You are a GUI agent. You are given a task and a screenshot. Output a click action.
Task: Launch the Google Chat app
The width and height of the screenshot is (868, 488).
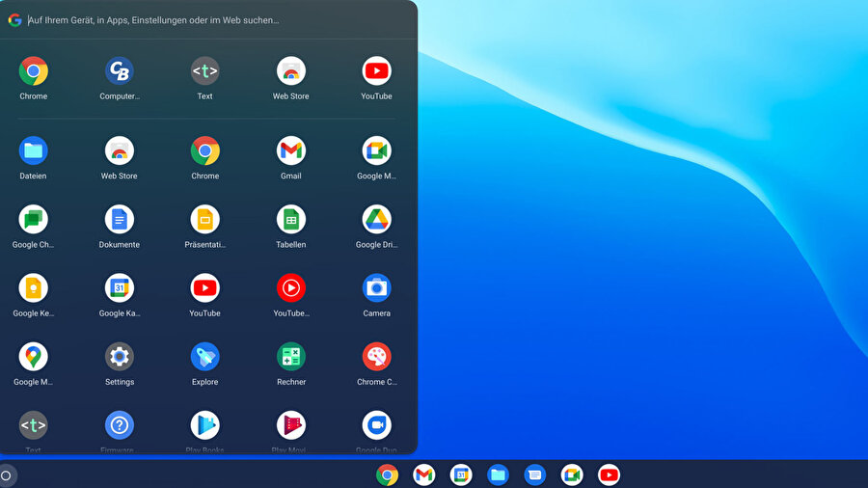pos(33,219)
